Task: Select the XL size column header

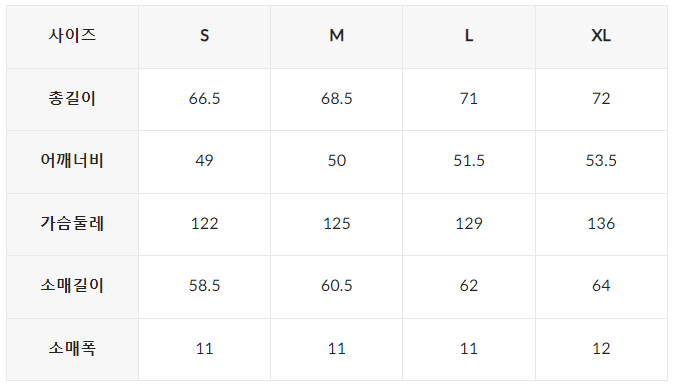Action: pos(601,36)
